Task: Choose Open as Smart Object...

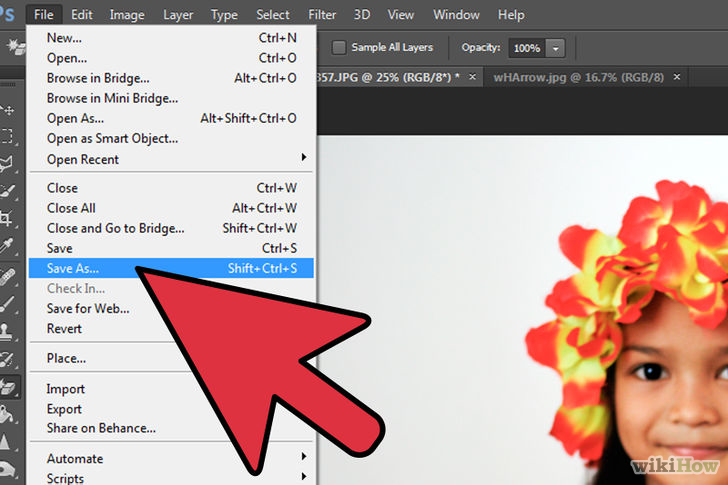Action: [x=171, y=138]
